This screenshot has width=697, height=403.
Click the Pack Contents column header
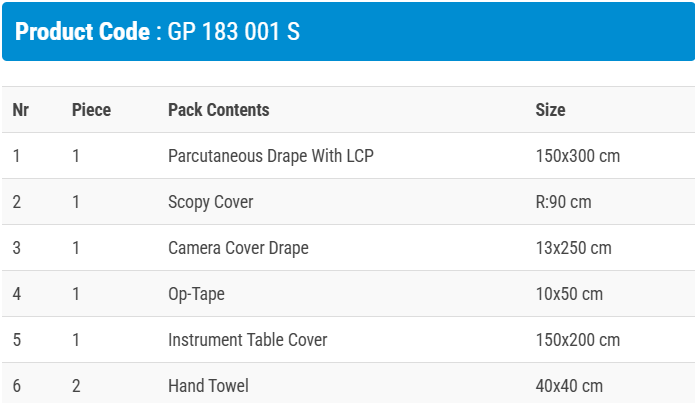click(218, 110)
